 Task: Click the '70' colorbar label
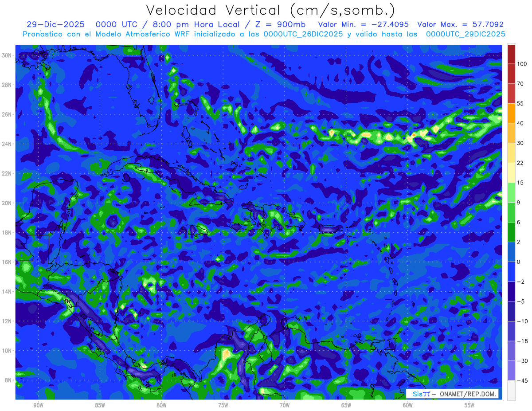point(520,84)
